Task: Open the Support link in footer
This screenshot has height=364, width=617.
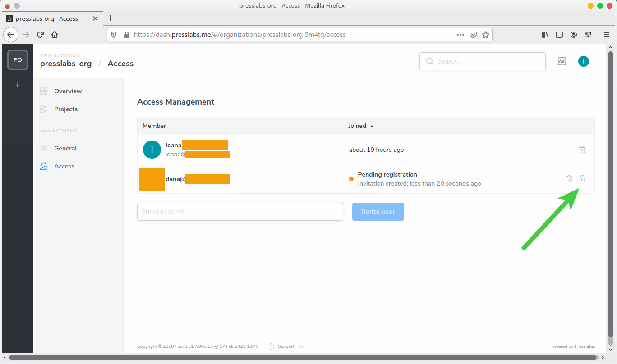Action: [286, 346]
